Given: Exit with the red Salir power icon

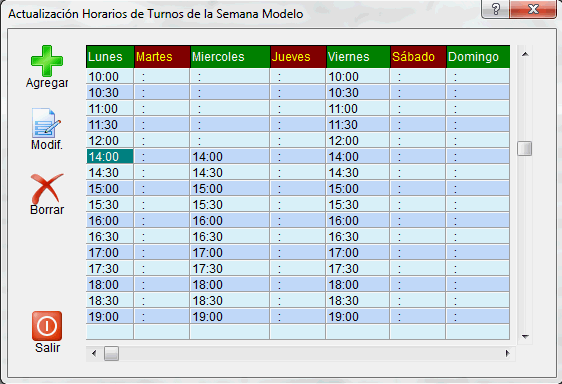Looking at the screenshot, I should pos(47,326).
